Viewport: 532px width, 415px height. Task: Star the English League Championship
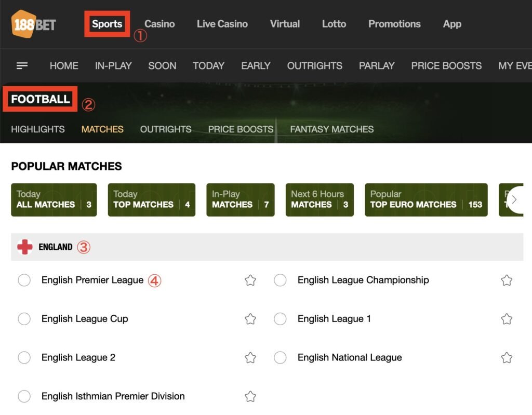click(507, 280)
